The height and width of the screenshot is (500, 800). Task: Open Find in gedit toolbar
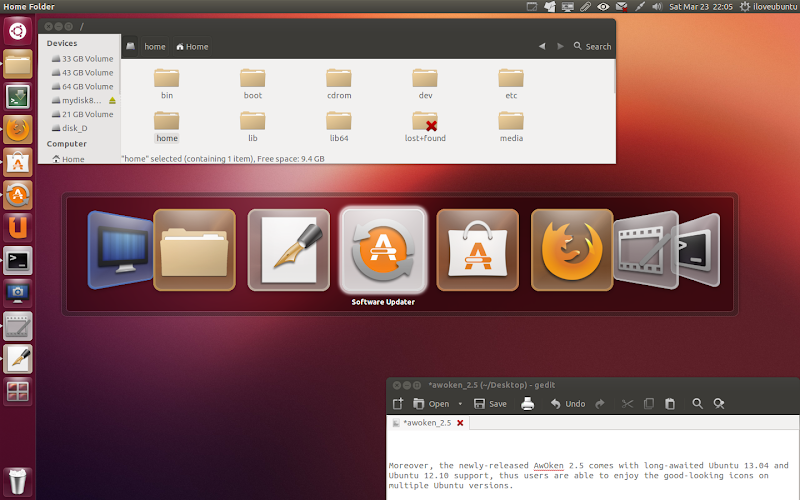coord(697,404)
